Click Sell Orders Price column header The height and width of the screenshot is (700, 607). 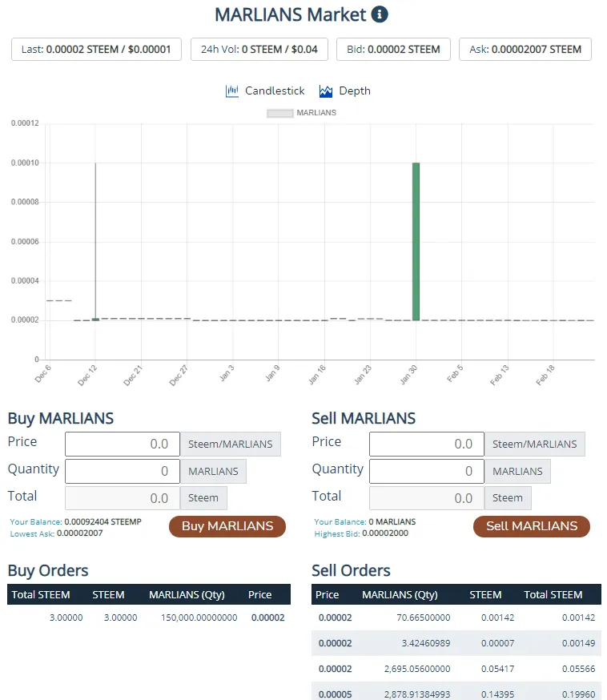tap(328, 594)
